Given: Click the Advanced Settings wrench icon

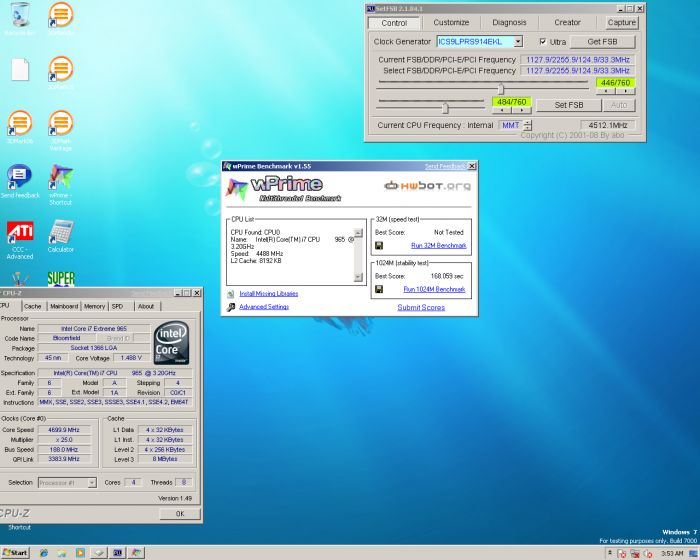Looking at the screenshot, I should [x=231, y=307].
